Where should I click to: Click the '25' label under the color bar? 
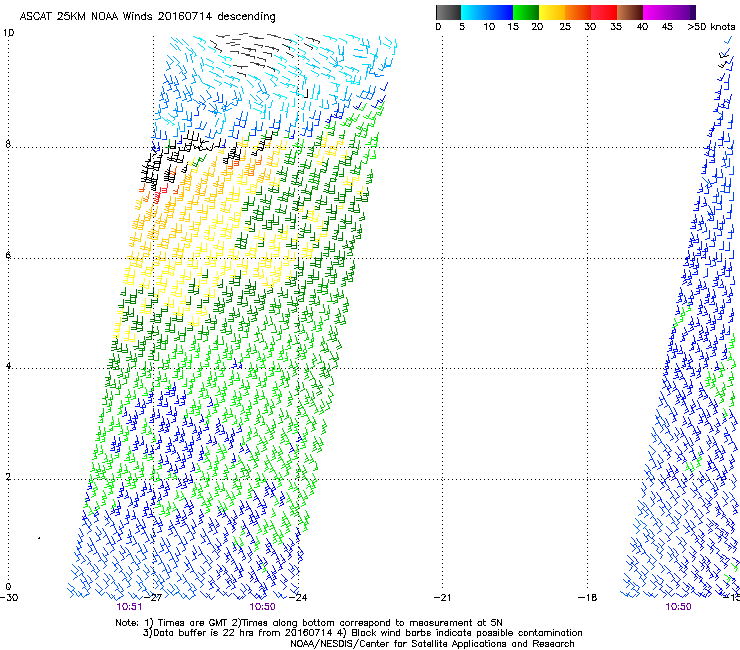coord(565,27)
